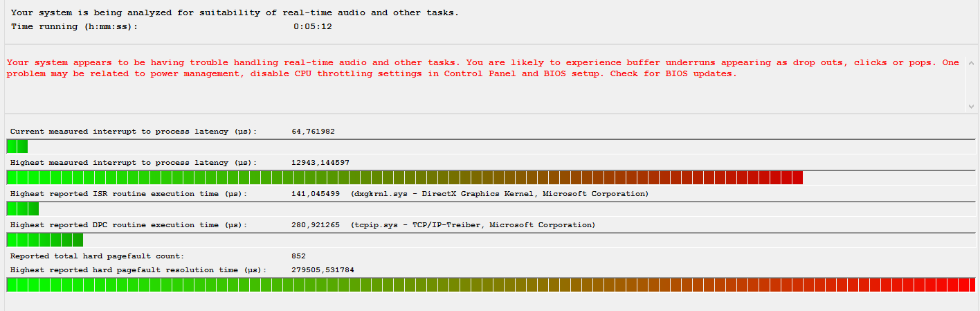Click the 'Time running (h:mm:ss)' label
Viewport: 980px width, 311px height.
pyautogui.click(x=75, y=26)
